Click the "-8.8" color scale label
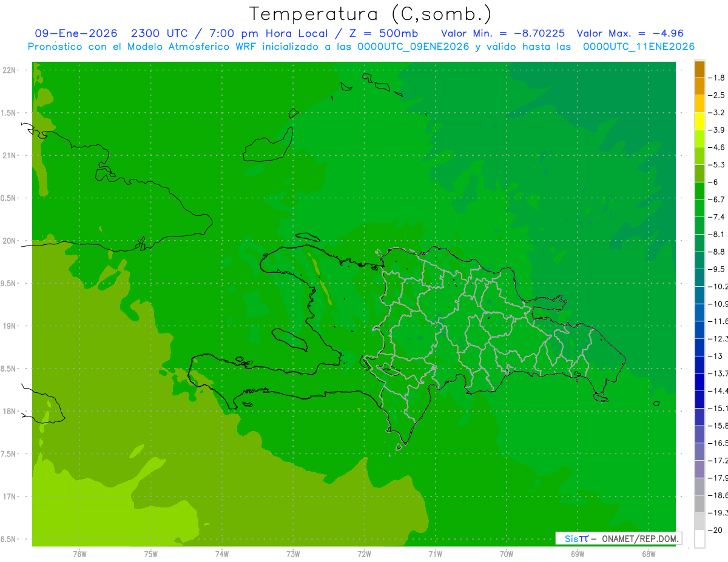 coord(718,252)
